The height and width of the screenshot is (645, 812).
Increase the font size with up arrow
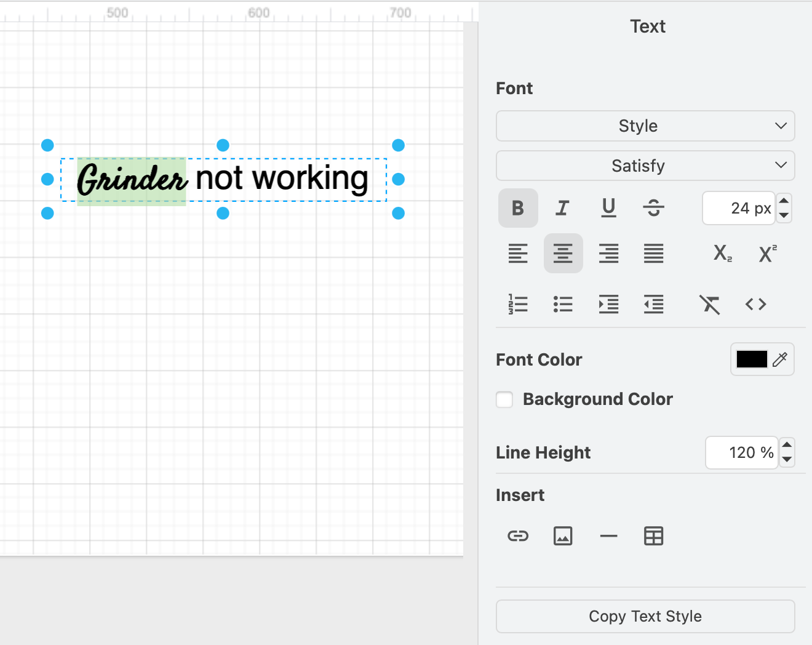784,201
